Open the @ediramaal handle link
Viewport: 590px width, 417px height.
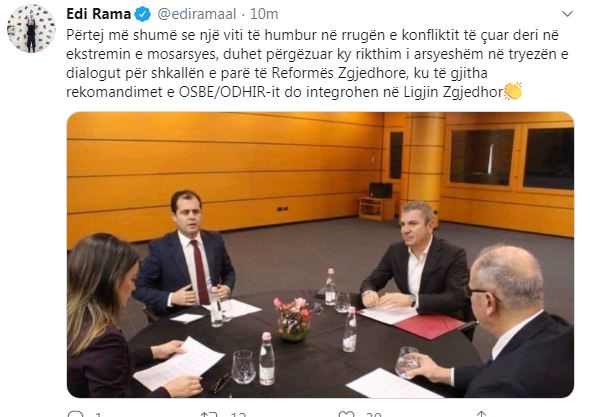pos(197,14)
